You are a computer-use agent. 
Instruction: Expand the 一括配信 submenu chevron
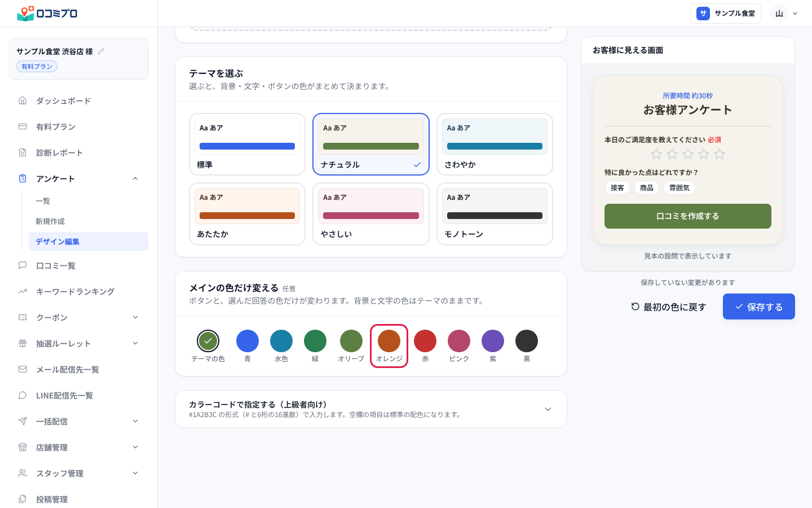tap(135, 421)
